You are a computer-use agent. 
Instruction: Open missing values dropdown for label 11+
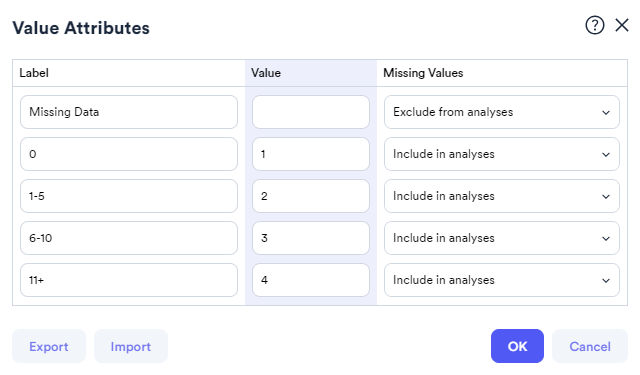point(502,280)
